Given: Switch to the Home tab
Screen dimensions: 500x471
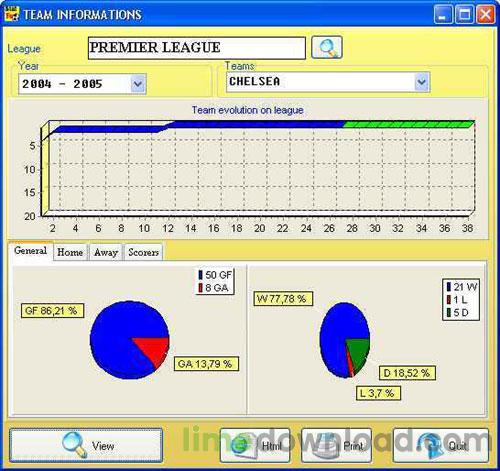Looking at the screenshot, I should pyautogui.click(x=70, y=252).
